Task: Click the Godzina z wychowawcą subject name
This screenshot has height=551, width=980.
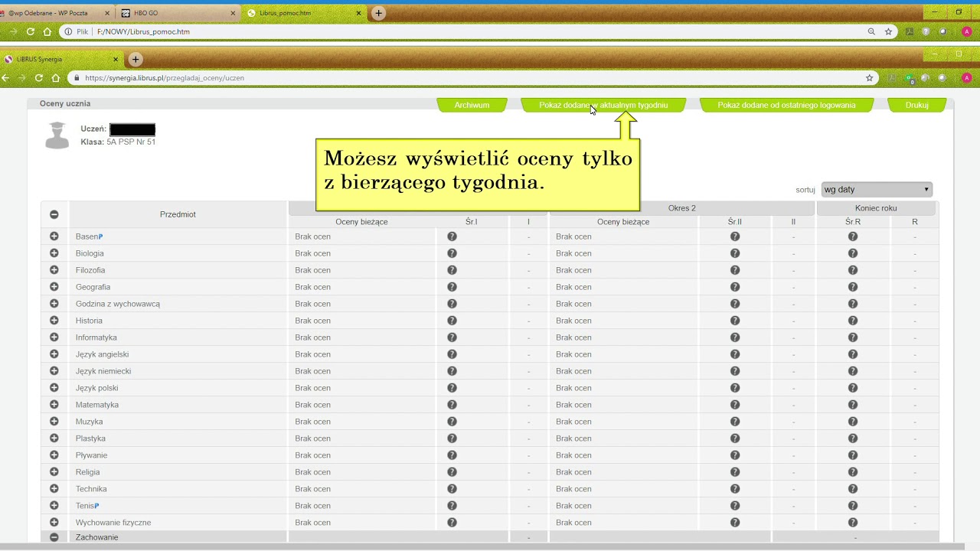Action: click(118, 304)
